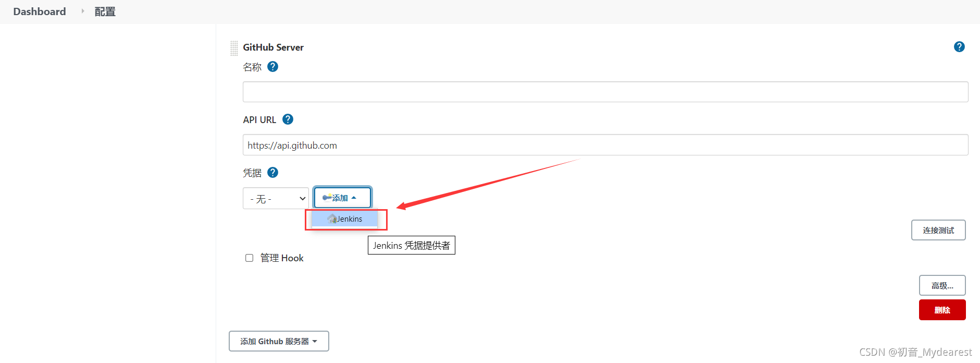The height and width of the screenshot is (363, 980).
Task: Click the 添加 credentials dropdown button
Action: click(342, 198)
